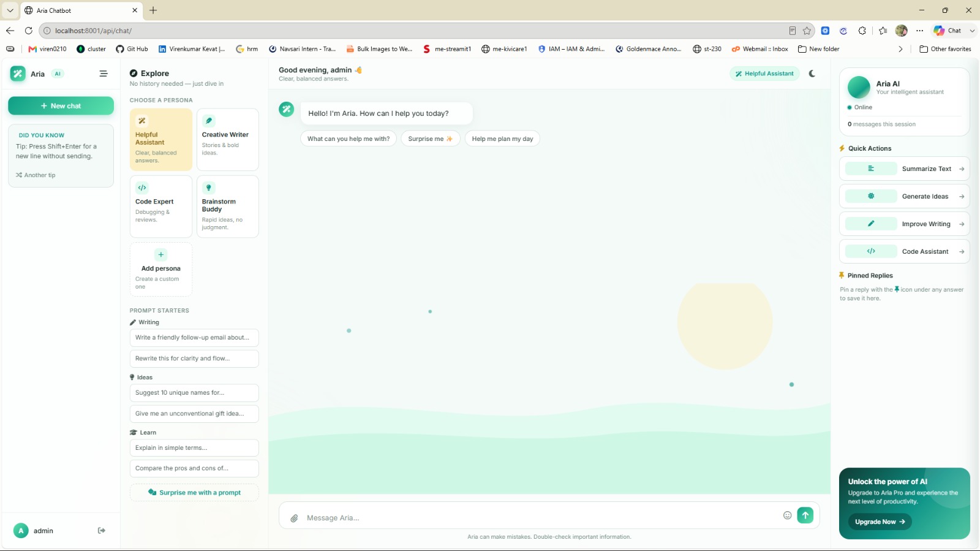The image size is (980, 551).
Task: Expand the Copilot Chat dropdown arrow
Action: click(x=972, y=31)
